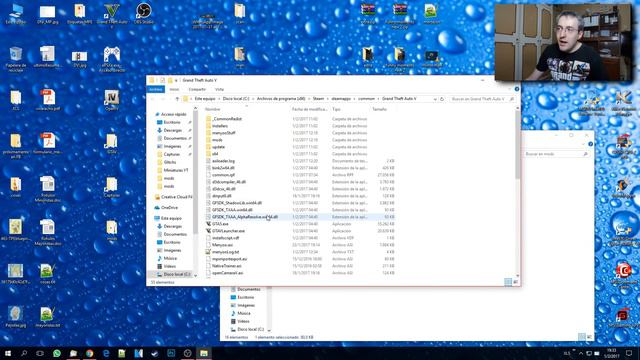Select the GTAVLauncher.exe application
This screenshot has width=640, height=360.
point(228,231)
